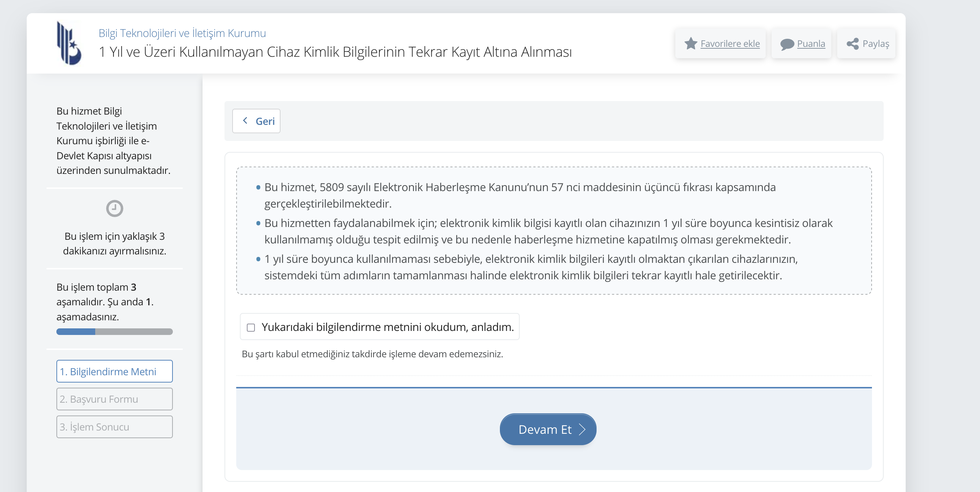Select step 3. İşlem Sonucu
The height and width of the screenshot is (492, 980).
(x=115, y=427)
